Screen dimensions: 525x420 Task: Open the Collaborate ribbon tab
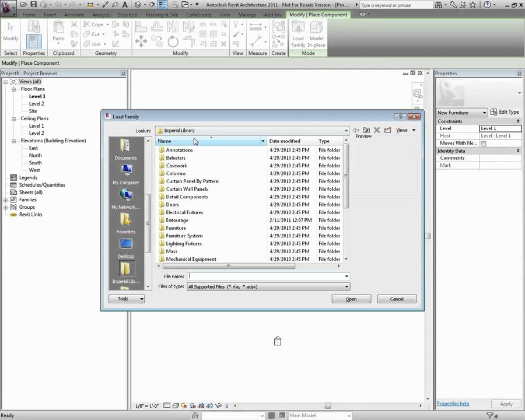tap(199, 15)
